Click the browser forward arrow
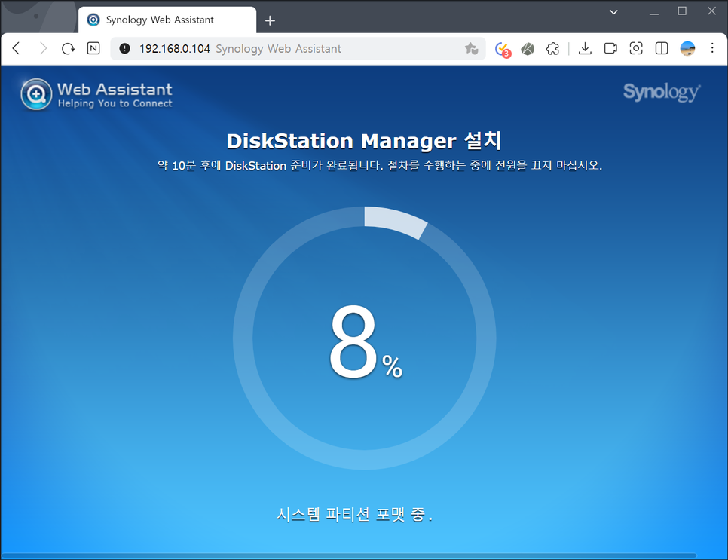 coord(43,48)
